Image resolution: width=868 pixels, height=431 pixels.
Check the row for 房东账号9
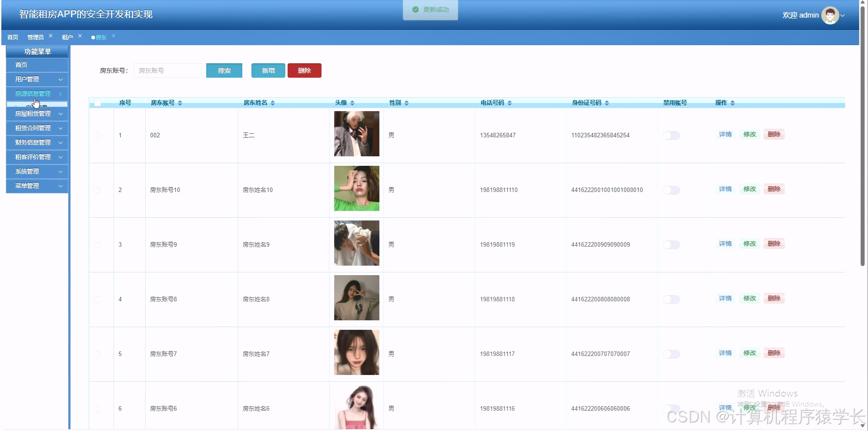coord(97,245)
